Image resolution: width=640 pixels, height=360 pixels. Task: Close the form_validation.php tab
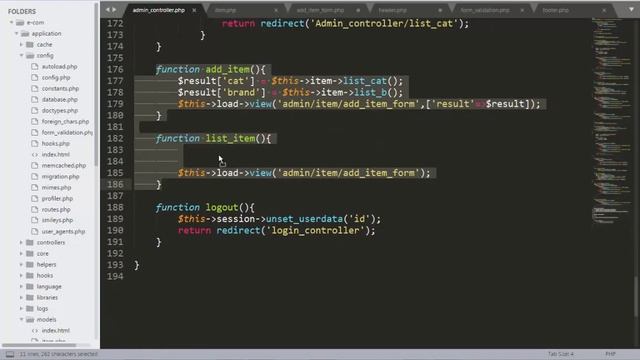(522, 10)
